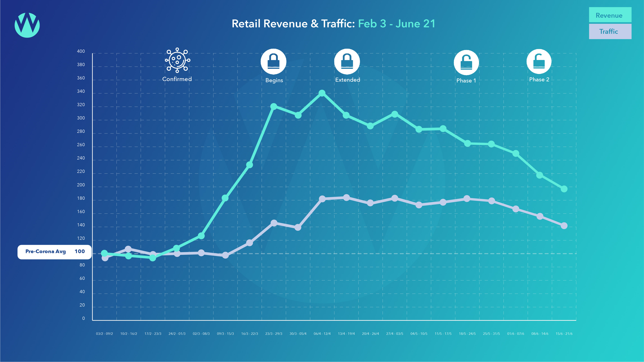Viewport: 644px width, 362px height.
Task: Click the last revenue point 15/6 - 21/6
Action: point(564,189)
